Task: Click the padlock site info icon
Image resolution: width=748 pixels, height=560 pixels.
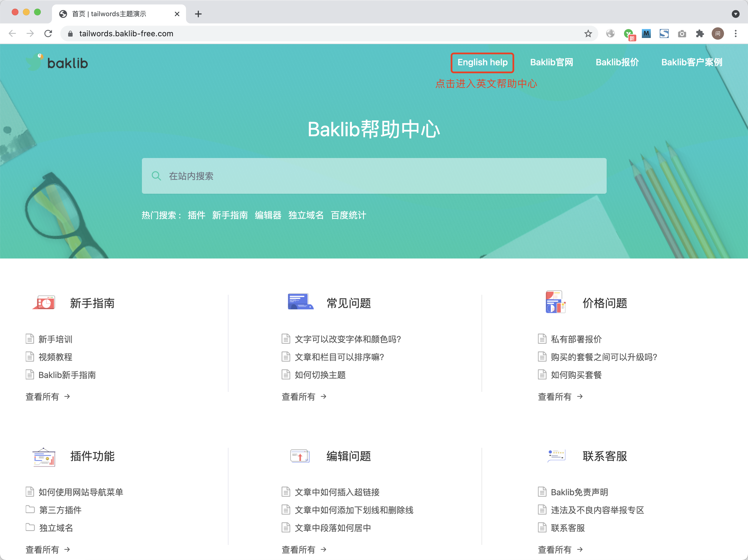Action: click(70, 33)
